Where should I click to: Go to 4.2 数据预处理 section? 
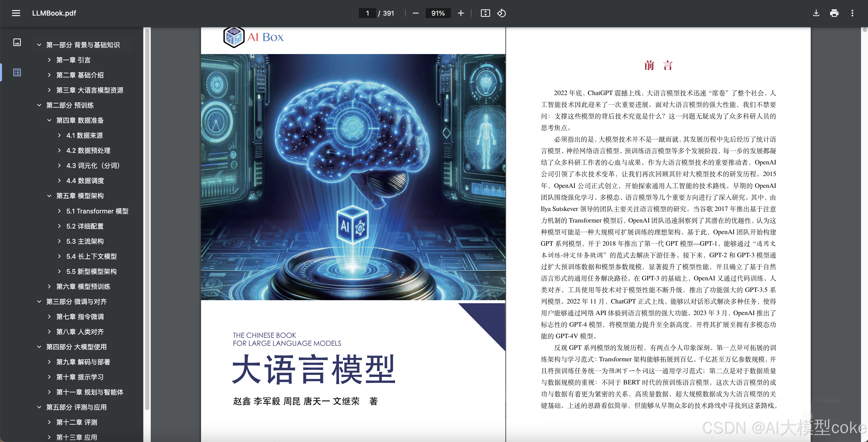[x=88, y=151]
